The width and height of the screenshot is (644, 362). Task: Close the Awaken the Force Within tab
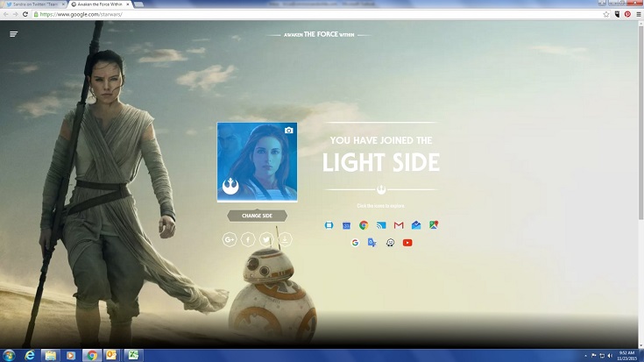click(x=128, y=4)
